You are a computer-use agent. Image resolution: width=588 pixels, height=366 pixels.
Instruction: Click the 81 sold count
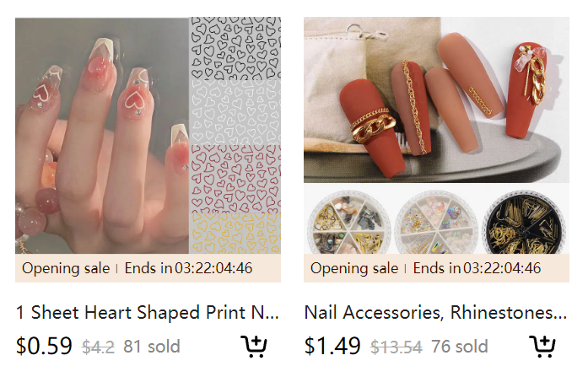tap(152, 347)
